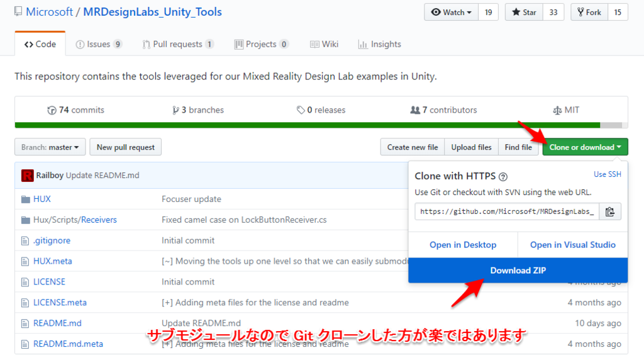Click Upload files
Viewport: 644px width, 360px height.
[x=471, y=147]
